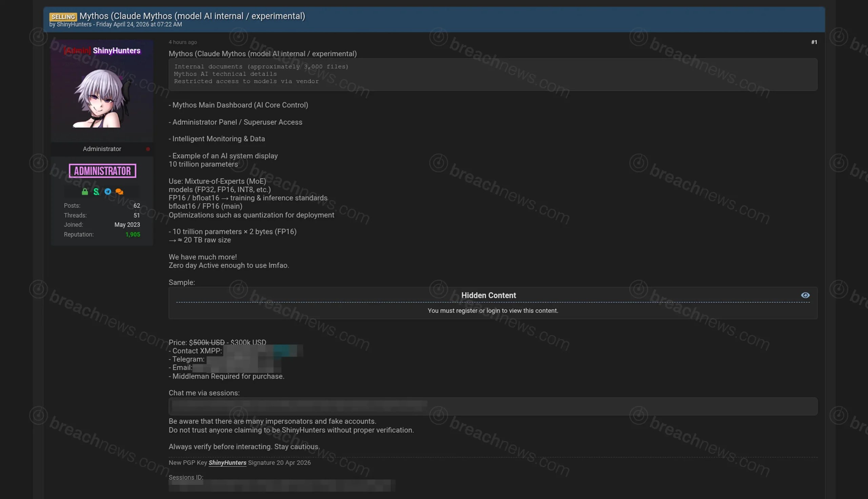Click the Posts count 62
This screenshot has height=499, width=868.
[x=137, y=206]
